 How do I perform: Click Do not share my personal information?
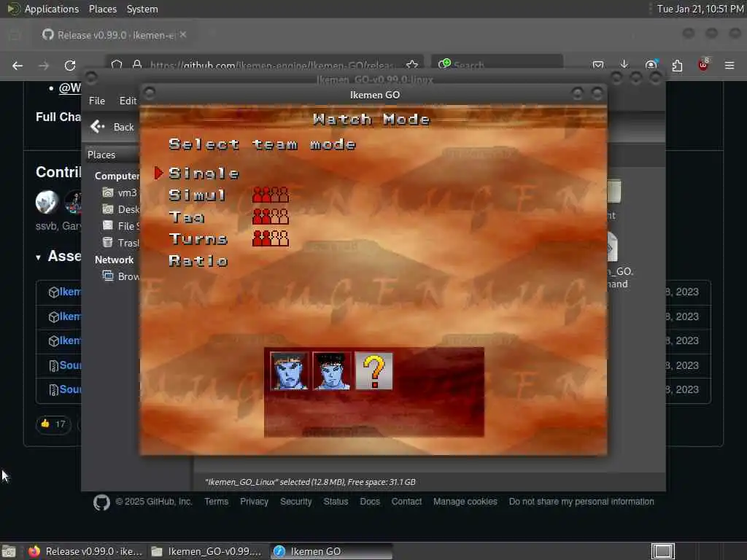point(581,502)
